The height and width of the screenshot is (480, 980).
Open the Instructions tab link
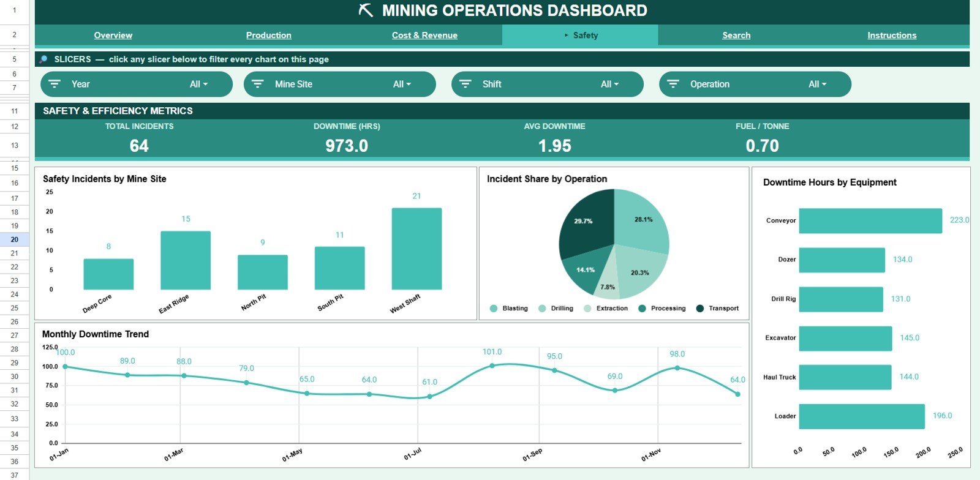[x=892, y=36]
